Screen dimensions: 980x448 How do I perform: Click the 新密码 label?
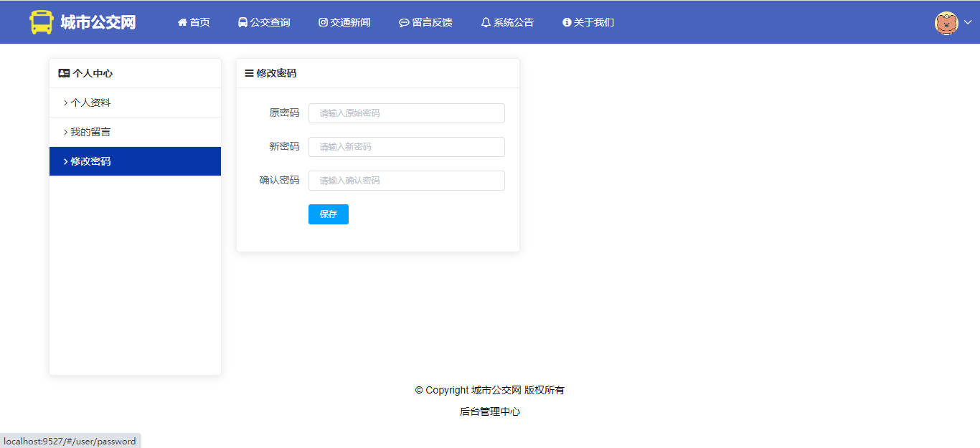284,146
